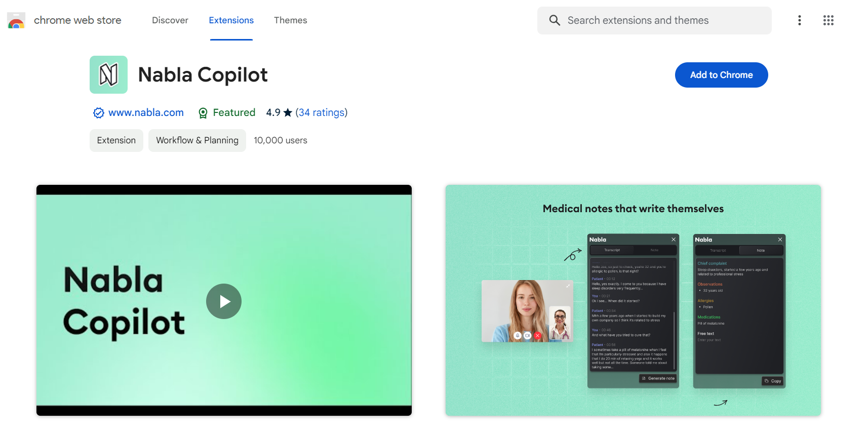Click the magnifying glass search icon
The width and height of the screenshot is (868, 434).
555,20
